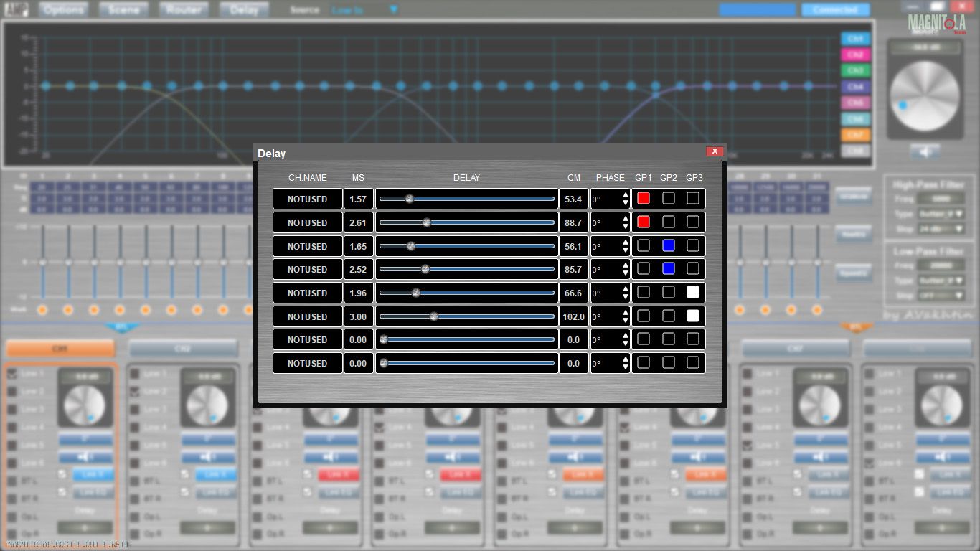Screen dimensions: 980x551
Task: Select the orange Ch7 graph button
Action: point(855,135)
